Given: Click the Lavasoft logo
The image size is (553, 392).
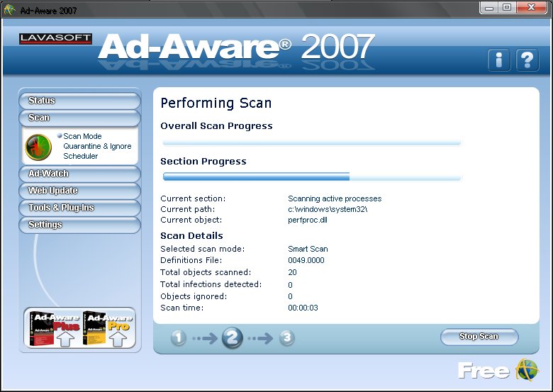Looking at the screenshot, I should click(x=56, y=39).
